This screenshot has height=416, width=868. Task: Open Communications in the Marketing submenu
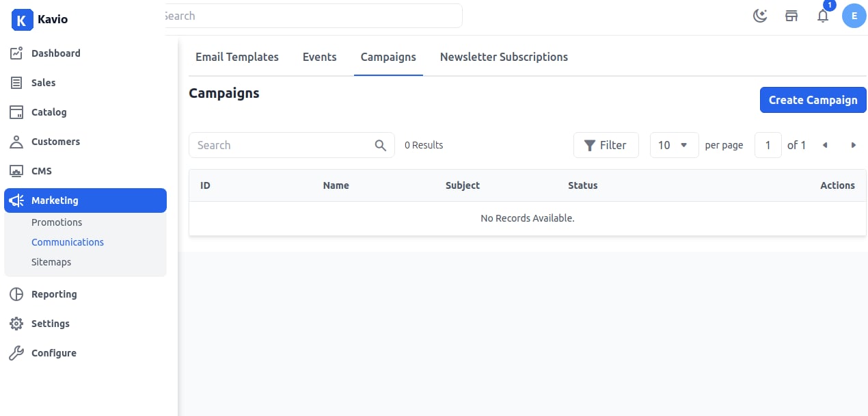click(68, 242)
